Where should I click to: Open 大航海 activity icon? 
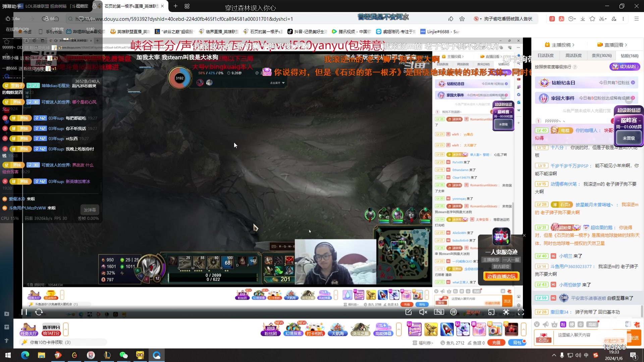tap(337, 329)
